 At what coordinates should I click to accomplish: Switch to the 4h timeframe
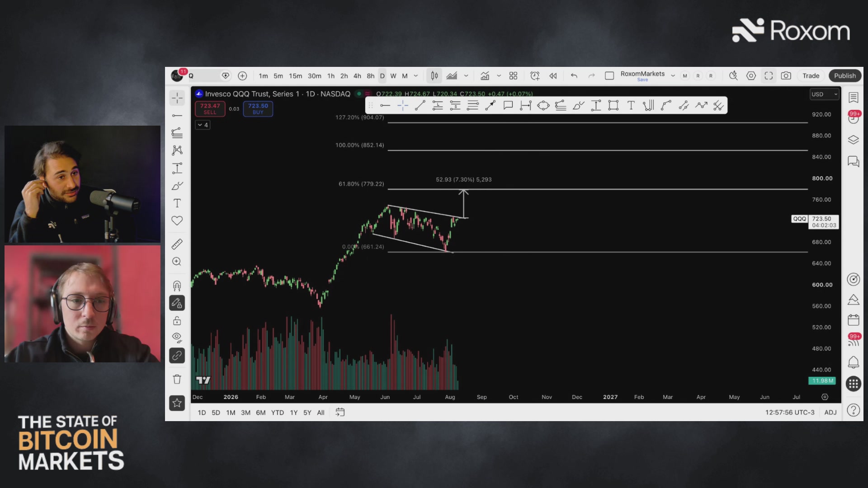357,76
